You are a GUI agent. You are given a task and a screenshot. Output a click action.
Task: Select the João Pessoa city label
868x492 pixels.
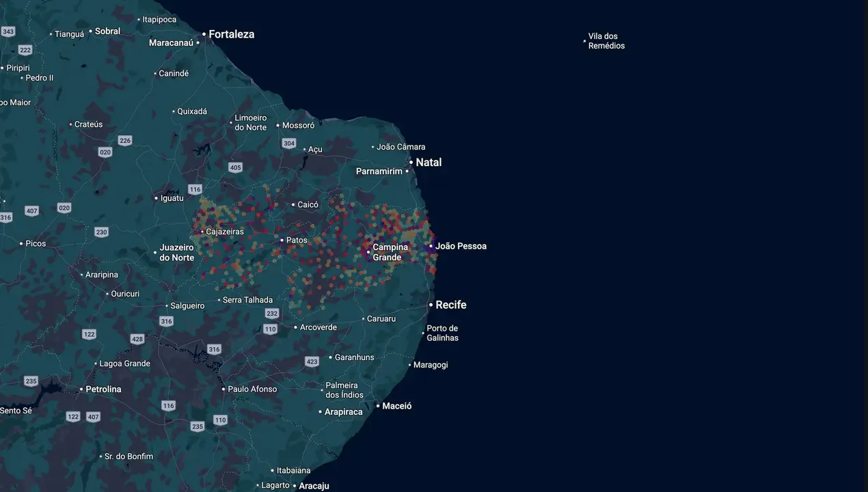pos(461,246)
